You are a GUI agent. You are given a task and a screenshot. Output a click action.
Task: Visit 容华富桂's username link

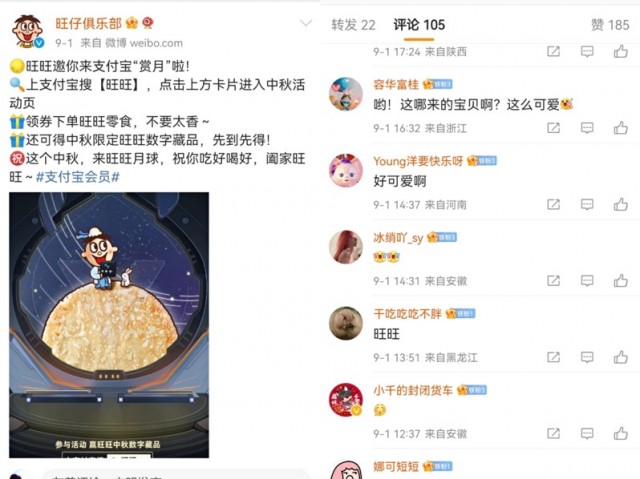tap(396, 84)
